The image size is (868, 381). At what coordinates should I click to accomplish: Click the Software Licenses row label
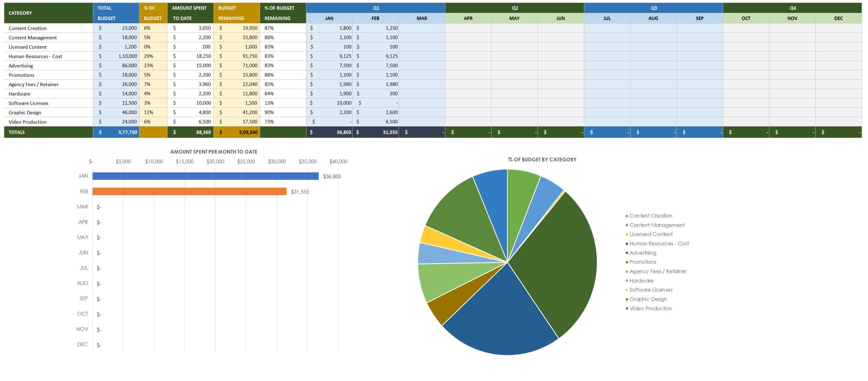(x=28, y=103)
